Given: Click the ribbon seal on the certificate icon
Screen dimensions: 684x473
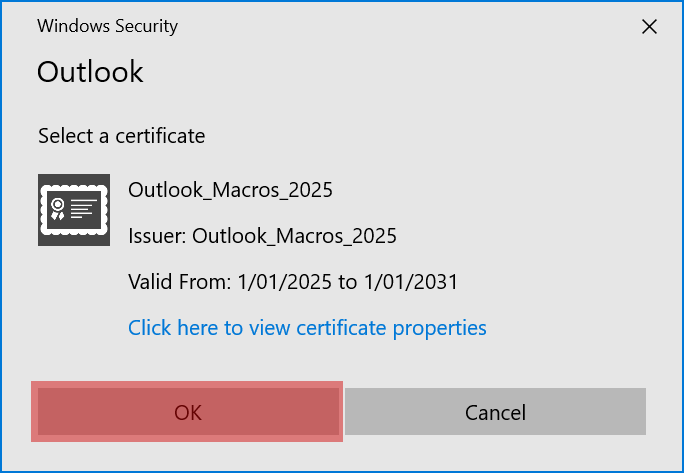Looking at the screenshot, I should [59, 209].
